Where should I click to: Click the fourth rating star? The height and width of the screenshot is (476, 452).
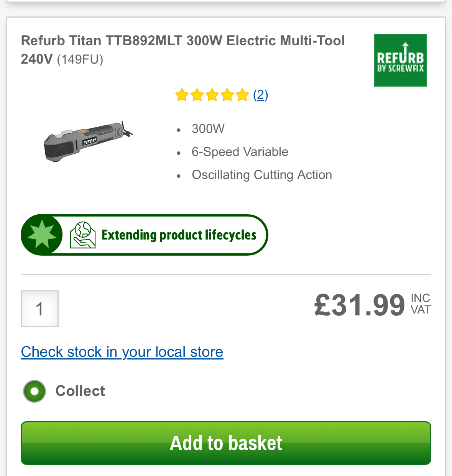227,95
